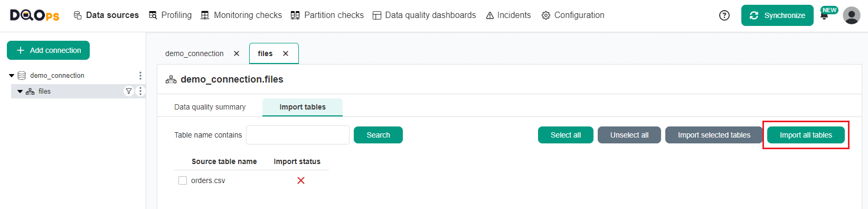868x209 pixels.
Task: Select the Import tables tab
Action: click(x=303, y=107)
